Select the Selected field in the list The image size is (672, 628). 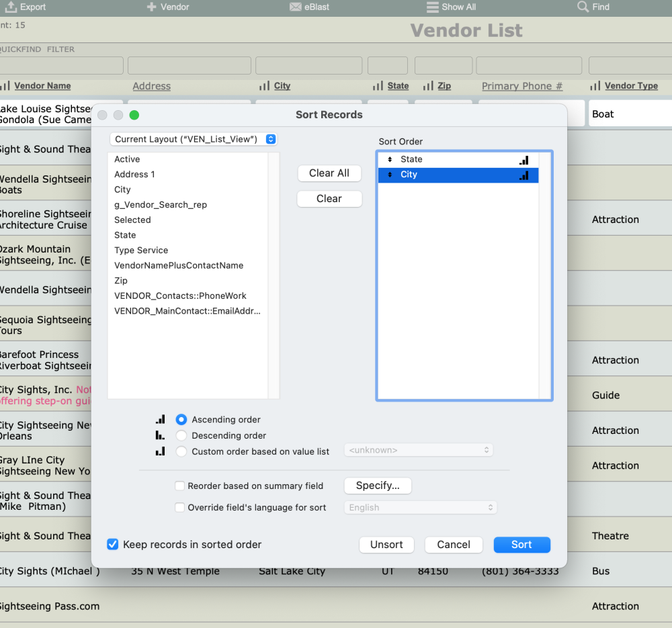click(187, 220)
